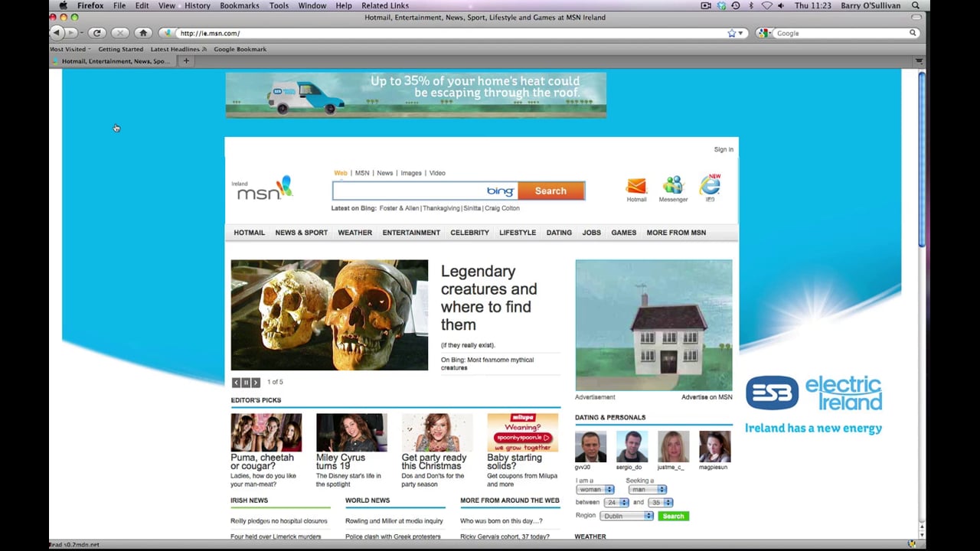
Task: Open the address bar history dropdown arrow
Action: [x=740, y=33]
